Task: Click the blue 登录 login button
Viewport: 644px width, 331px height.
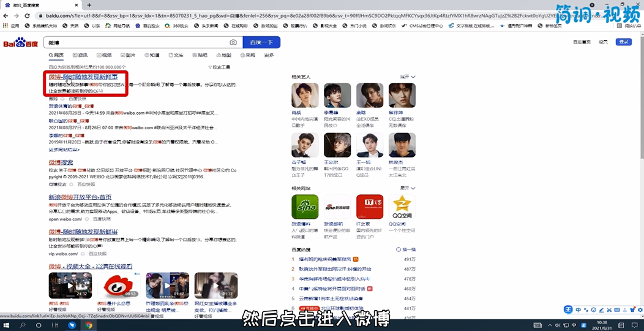Action: pos(623,42)
